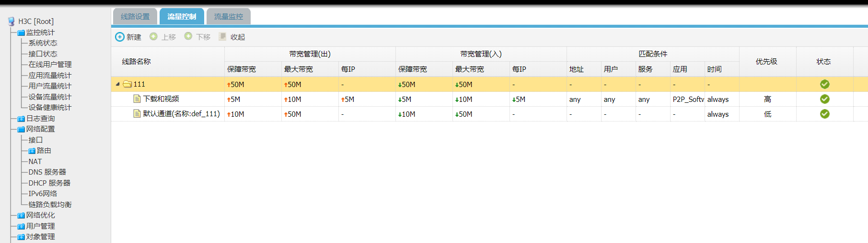Click the 带宽管理(入) header

(481, 54)
